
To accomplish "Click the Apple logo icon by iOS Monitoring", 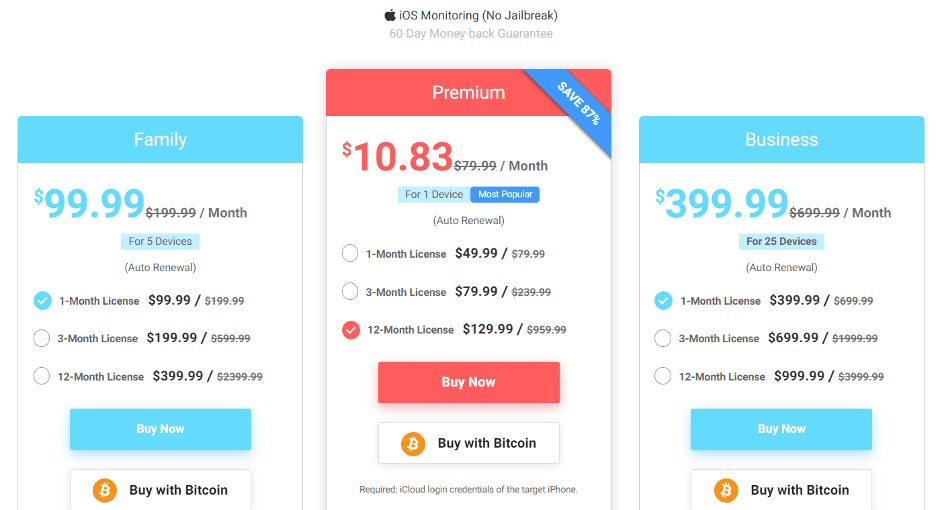I will pos(390,15).
